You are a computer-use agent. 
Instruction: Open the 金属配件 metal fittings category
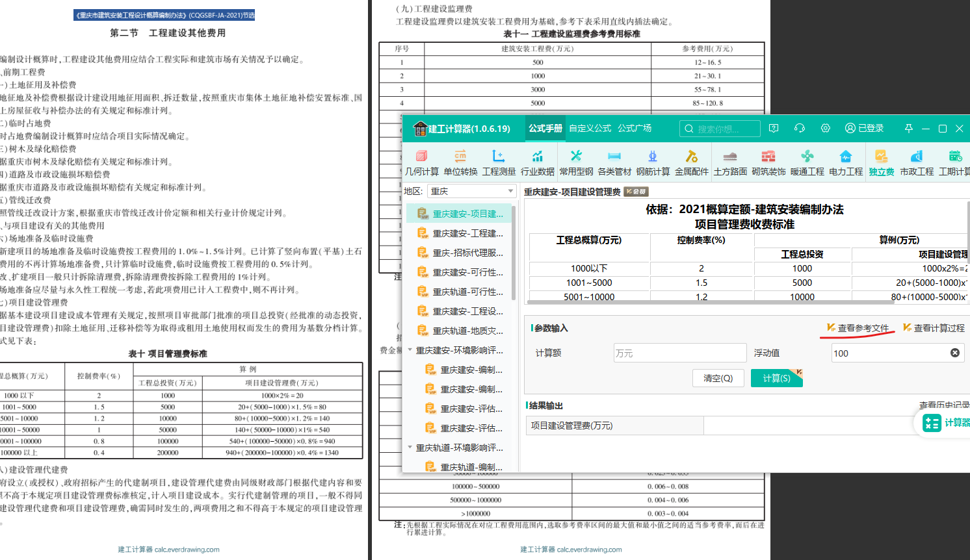click(x=691, y=162)
